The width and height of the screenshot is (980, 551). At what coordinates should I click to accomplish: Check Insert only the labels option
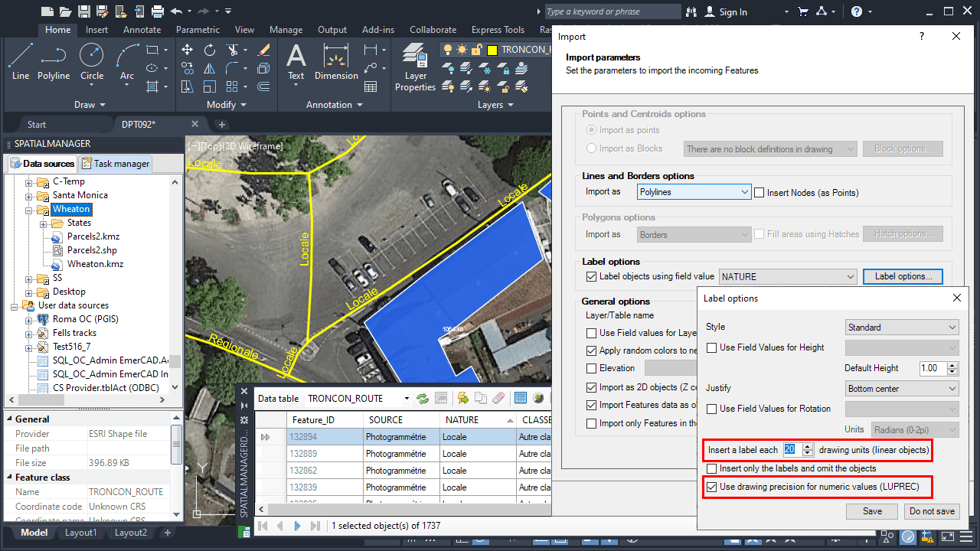pos(713,468)
